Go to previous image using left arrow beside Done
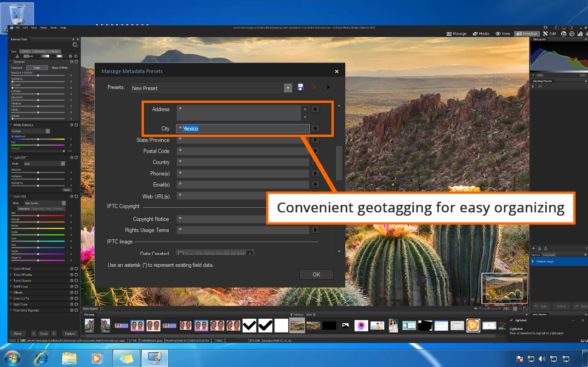Screen dimensions: 588x367 coord(34,333)
